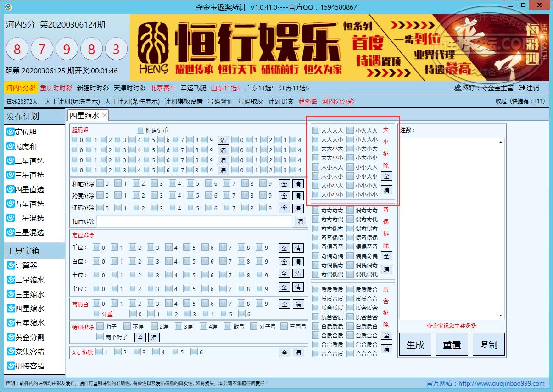Switch to 重庆时时彩 lottery
Image resolution: width=553 pixels, height=392 pixels.
tap(56, 88)
